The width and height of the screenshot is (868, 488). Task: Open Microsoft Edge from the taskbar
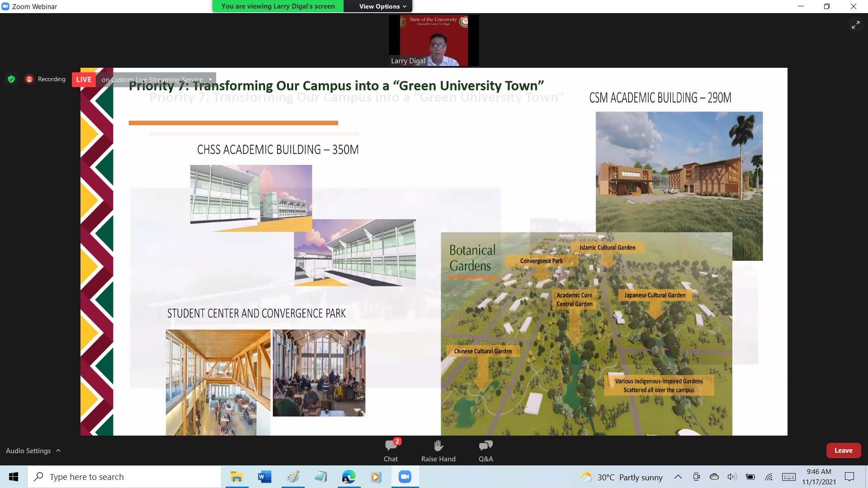pyautogui.click(x=349, y=477)
